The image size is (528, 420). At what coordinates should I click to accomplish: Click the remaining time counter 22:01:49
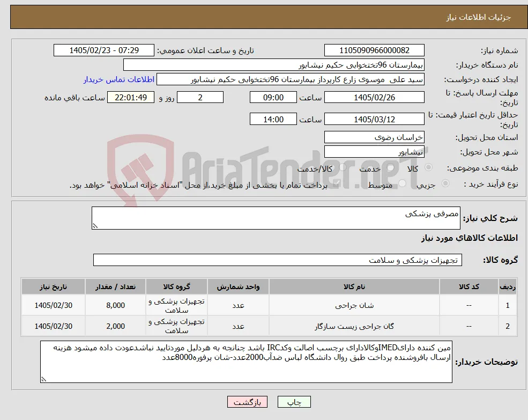click(131, 98)
